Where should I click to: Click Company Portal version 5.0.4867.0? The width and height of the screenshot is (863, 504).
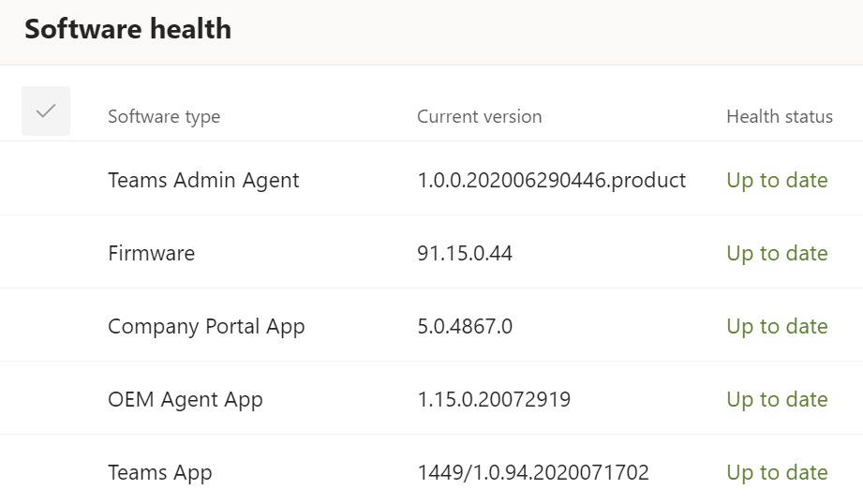(x=465, y=326)
